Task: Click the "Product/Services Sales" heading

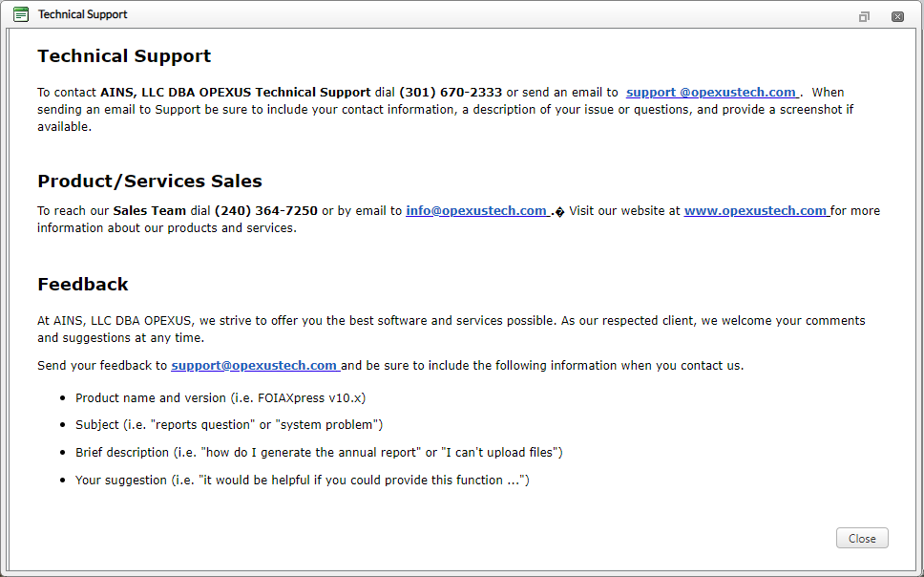Action: pyautogui.click(x=150, y=182)
